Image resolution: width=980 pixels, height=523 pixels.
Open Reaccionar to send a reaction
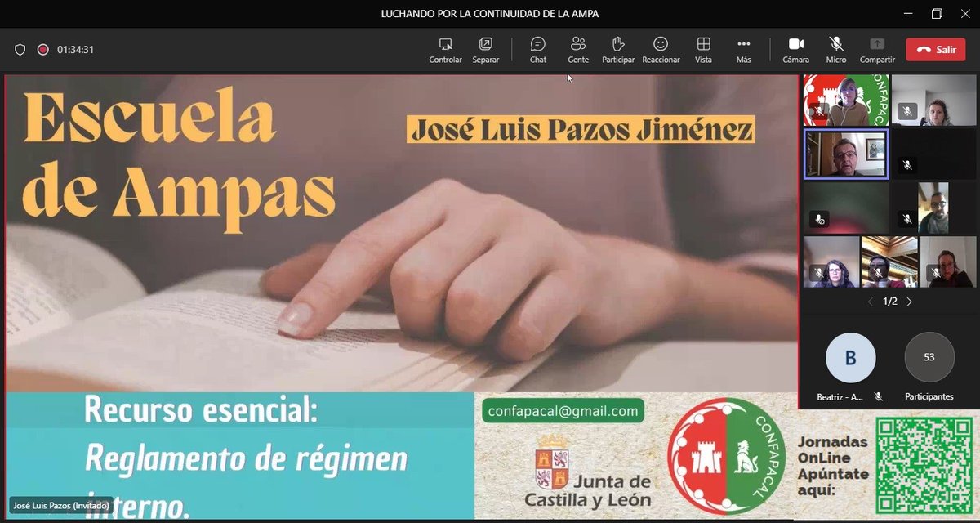[x=661, y=49]
